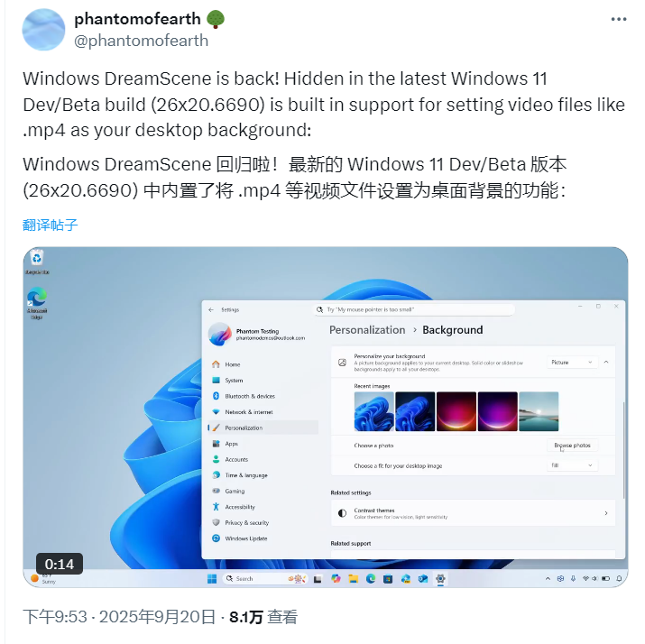The image size is (645, 644).
Task: Click the notification bell in system tray
Action: pyautogui.click(x=619, y=579)
